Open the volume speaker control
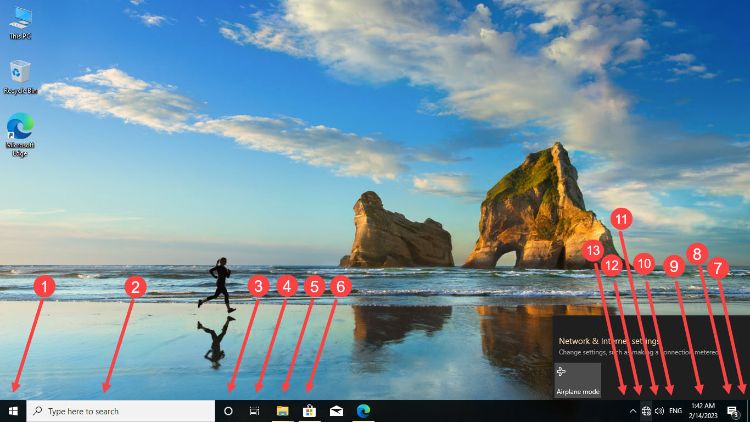This screenshot has width=750, height=422. [x=659, y=411]
